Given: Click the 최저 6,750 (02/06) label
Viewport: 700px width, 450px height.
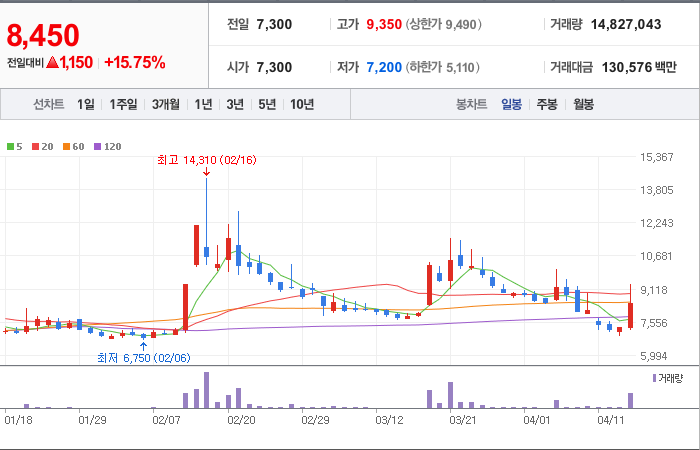Looking at the screenshot, I should (144, 358).
